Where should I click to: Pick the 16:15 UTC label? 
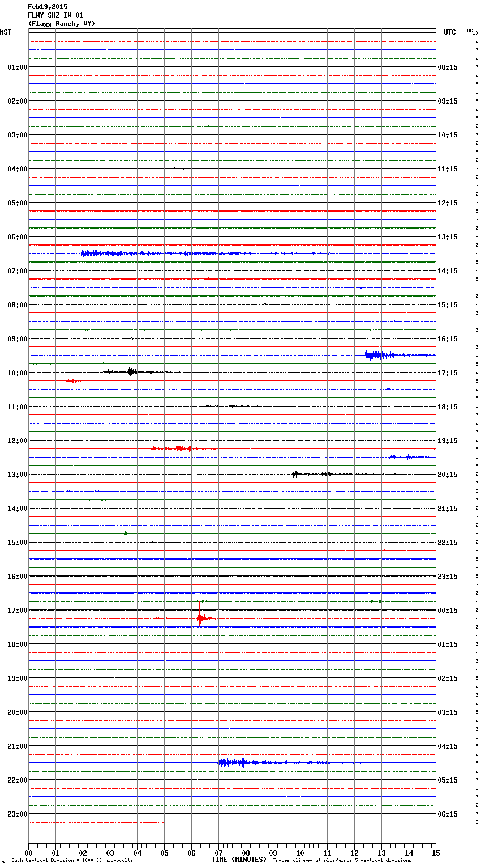coord(448,339)
